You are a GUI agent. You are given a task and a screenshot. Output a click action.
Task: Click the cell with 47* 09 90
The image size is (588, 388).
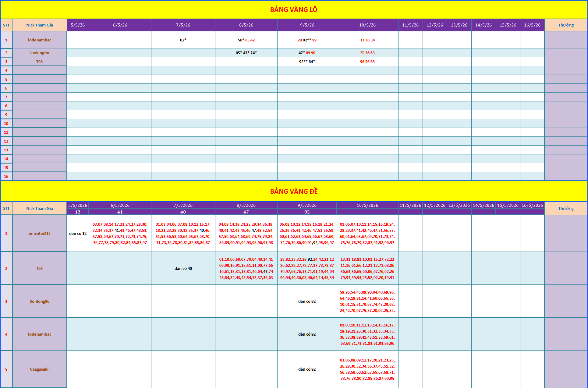pyautogui.click(x=307, y=53)
